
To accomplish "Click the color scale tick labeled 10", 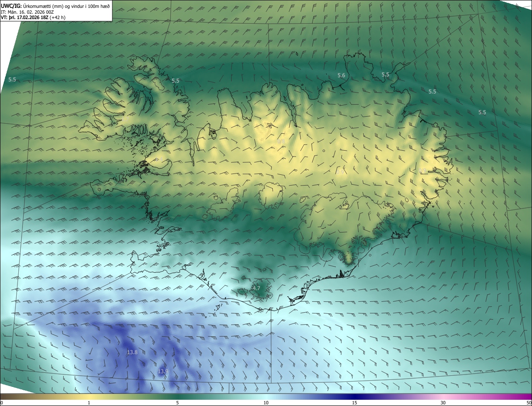I will click(266, 403).
